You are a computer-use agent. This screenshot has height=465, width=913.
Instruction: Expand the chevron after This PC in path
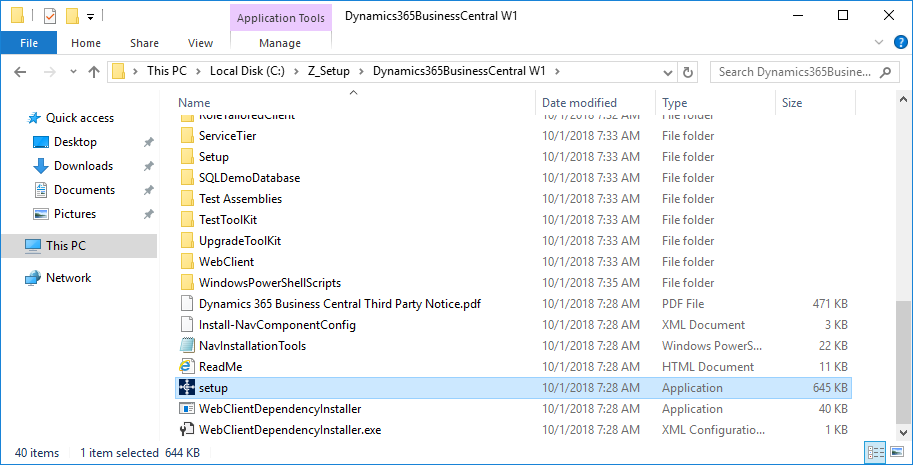click(x=198, y=72)
